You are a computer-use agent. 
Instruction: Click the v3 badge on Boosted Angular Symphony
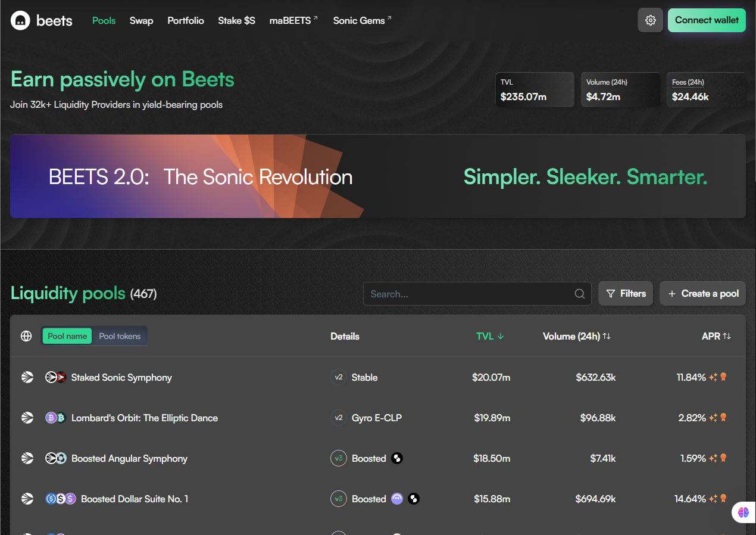(x=339, y=458)
